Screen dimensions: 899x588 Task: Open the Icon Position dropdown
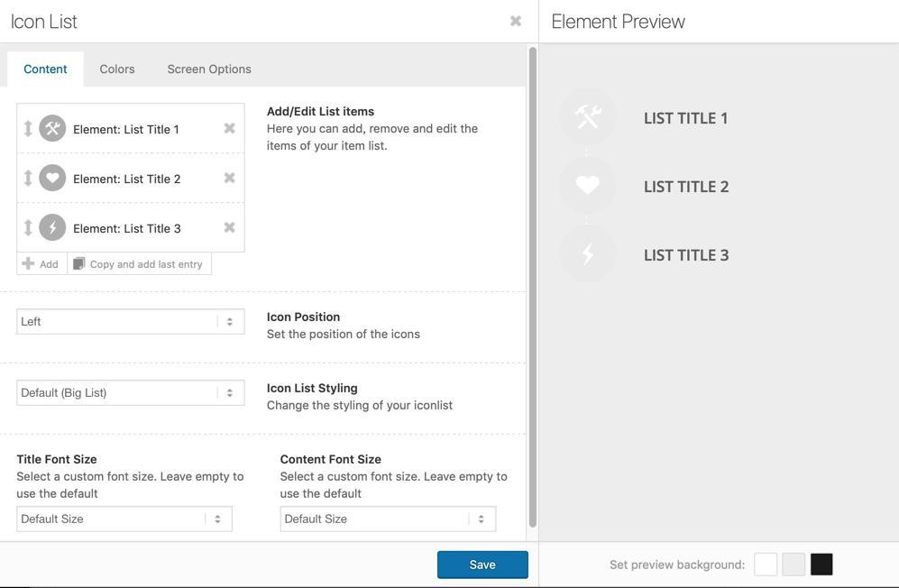coord(130,322)
